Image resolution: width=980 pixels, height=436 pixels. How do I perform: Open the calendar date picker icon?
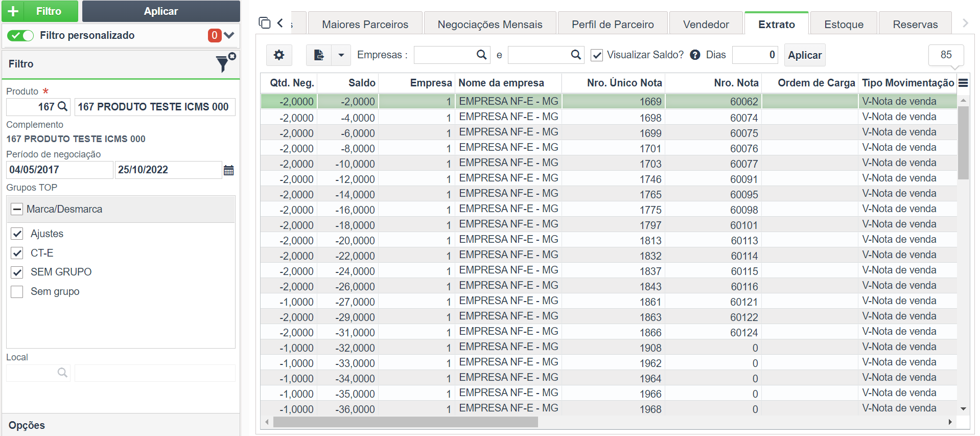click(229, 170)
